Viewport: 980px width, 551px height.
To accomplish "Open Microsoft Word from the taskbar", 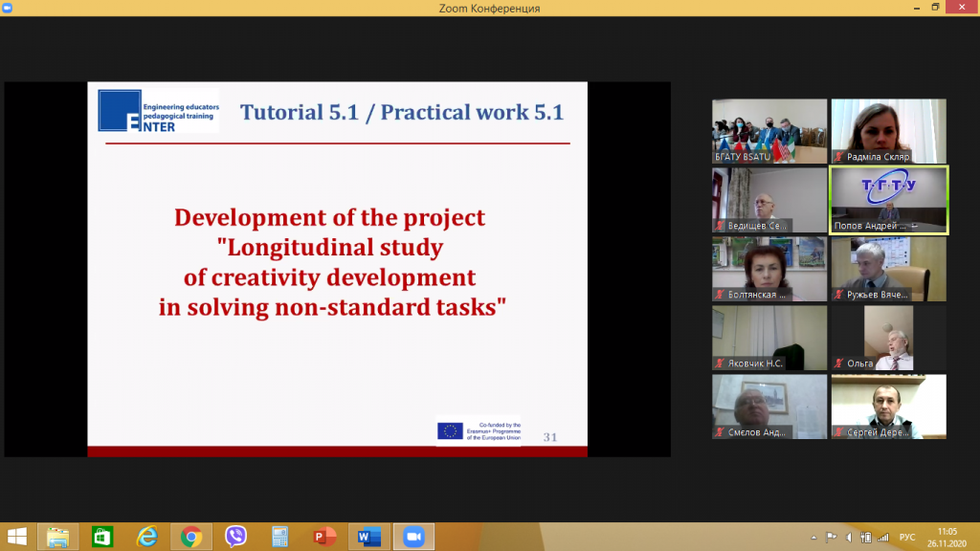I will [x=368, y=537].
